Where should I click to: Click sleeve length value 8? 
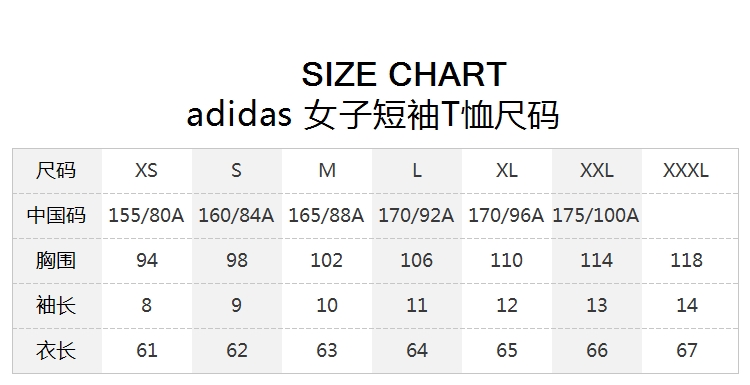[146, 305]
